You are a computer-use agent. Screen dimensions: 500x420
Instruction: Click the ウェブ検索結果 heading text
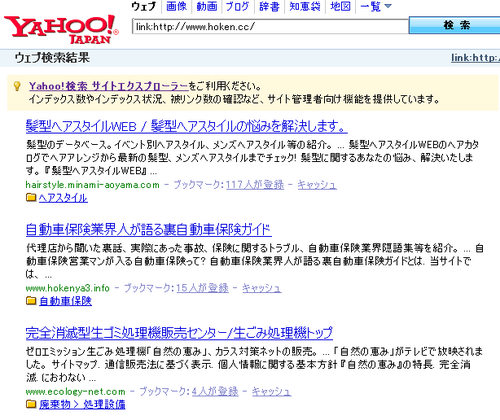coord(52,58)
